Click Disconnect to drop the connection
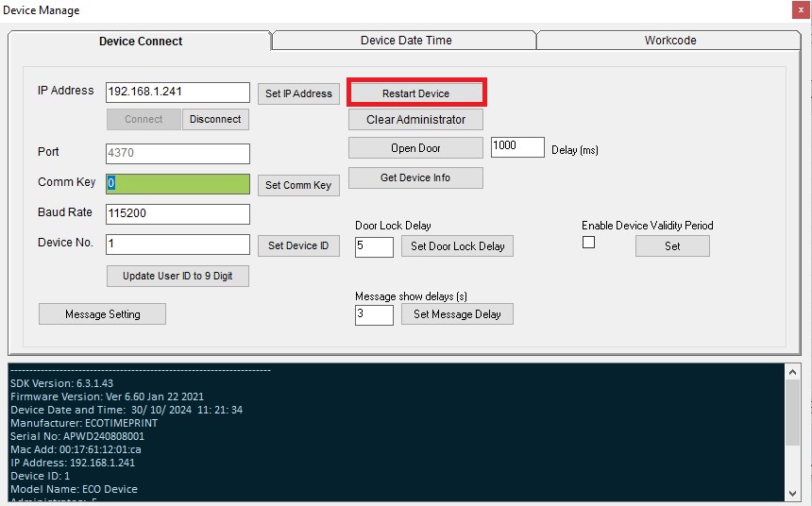Image resolution: width=812 pixels, height=506 pixels. 215,119
